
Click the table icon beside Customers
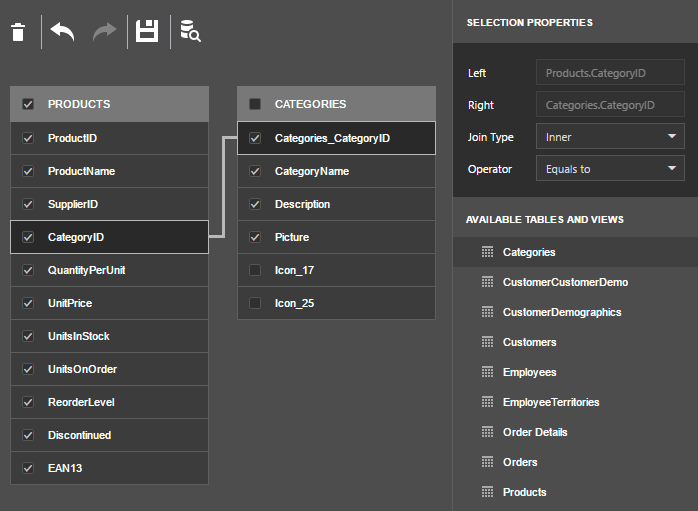488,342
